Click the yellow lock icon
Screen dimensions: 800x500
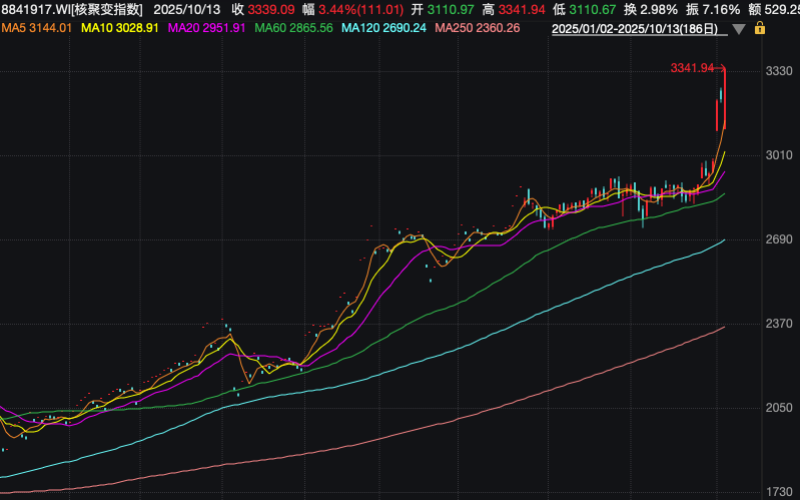click(x=760, y=28)
